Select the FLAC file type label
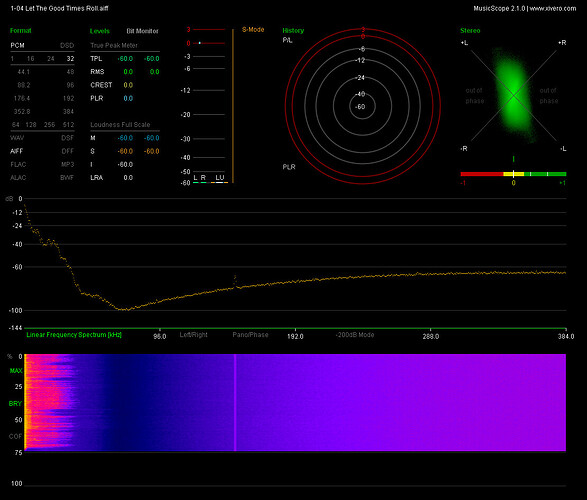 tap(18, 165)
